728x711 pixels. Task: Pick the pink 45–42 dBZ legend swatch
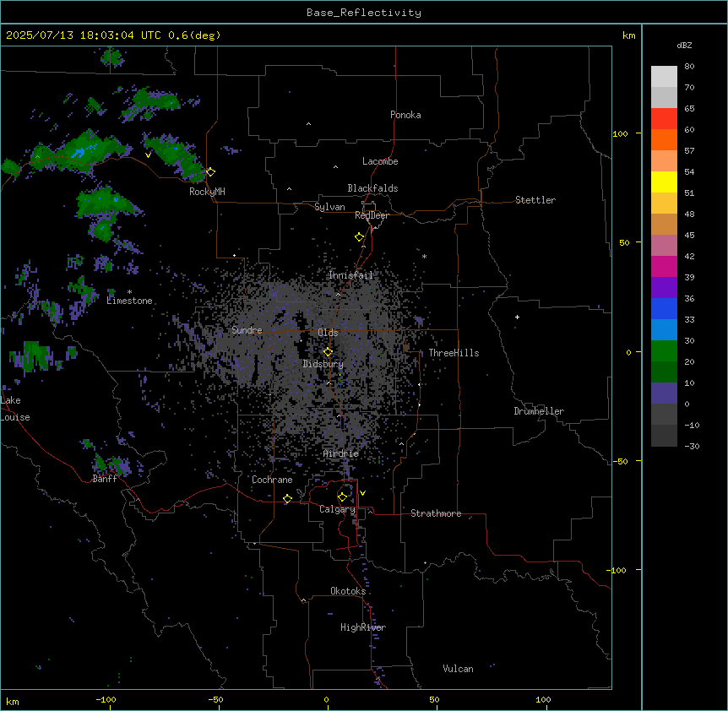(x=664, y=245)
